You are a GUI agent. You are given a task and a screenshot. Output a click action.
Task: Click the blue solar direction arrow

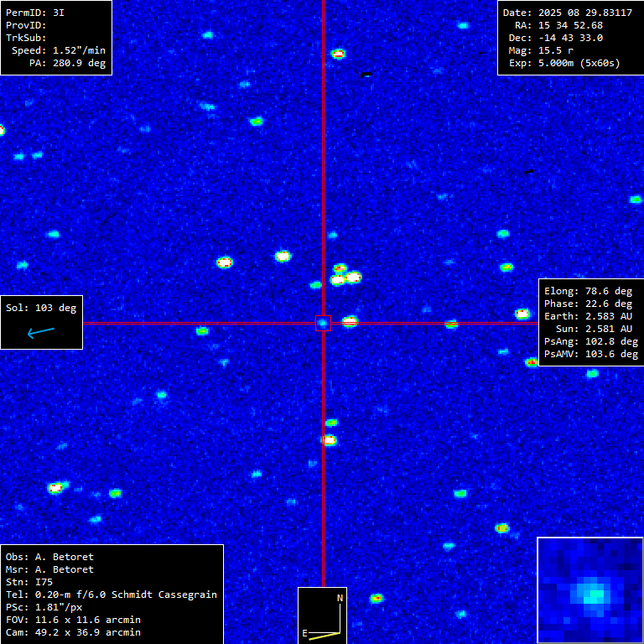[40, 333]
